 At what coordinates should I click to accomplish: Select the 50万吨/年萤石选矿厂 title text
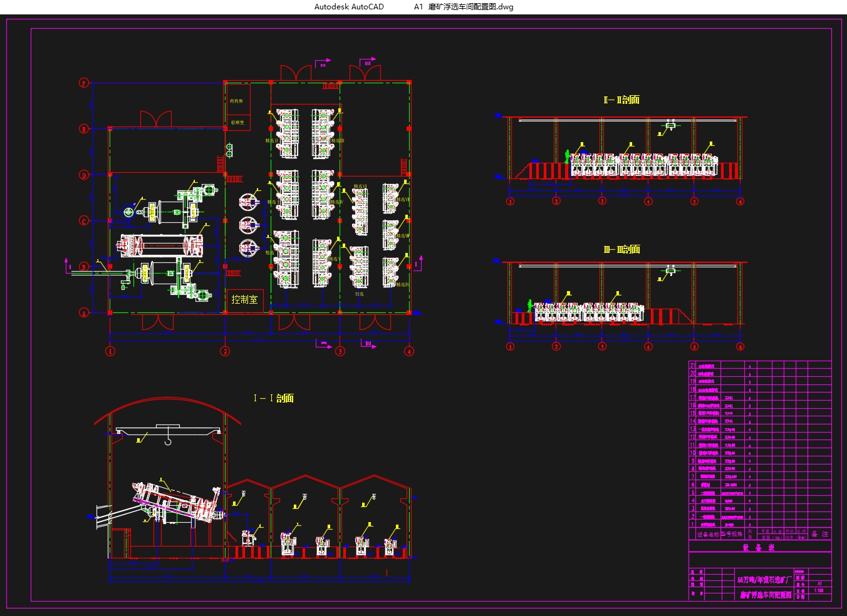[x=764, y=580]
